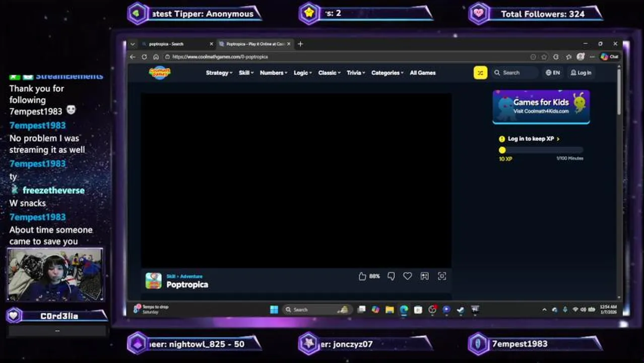The height and width of the screenshot is (363, 644).
Task: Open File Explorer from taskbar
Action: tap(390, 310)
